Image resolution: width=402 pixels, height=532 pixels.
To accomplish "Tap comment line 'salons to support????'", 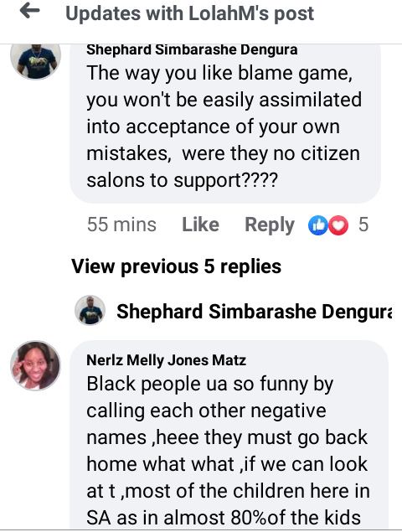I will tap(182, 180).
